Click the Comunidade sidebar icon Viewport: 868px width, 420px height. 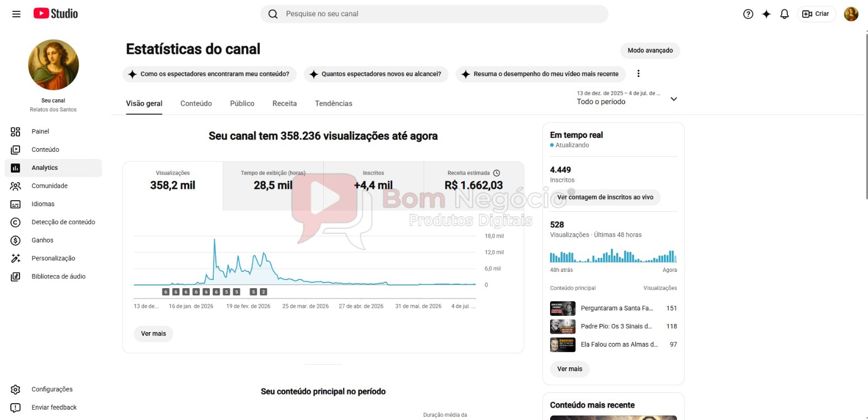15,186
